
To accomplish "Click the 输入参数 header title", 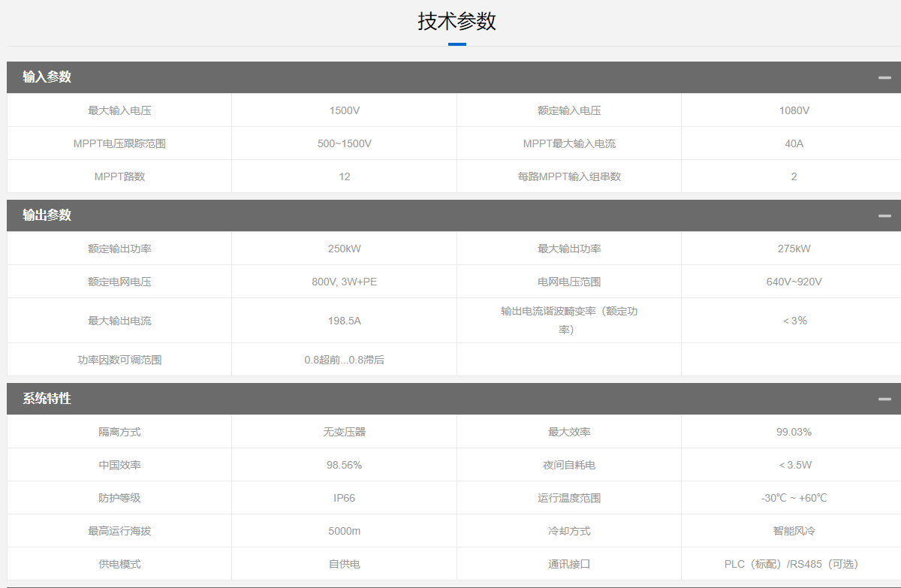I will coord(47,77).
